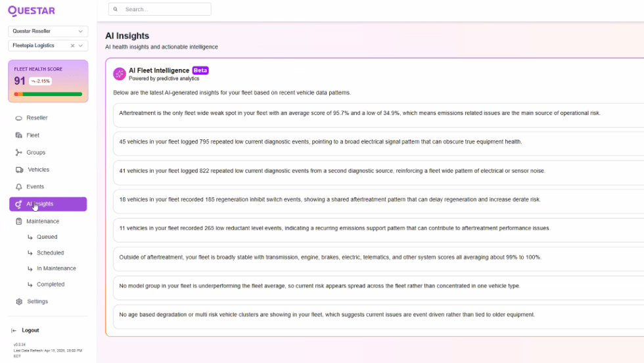644x363 pixels.
Task: Select the Aftertreatment weak spot insight
Action: click(378, 114)
